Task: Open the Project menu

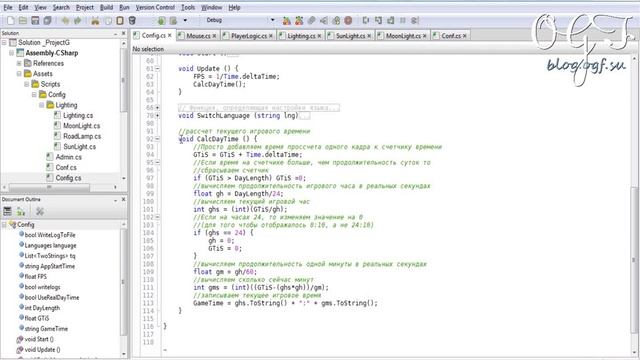Action: [84, 7]
